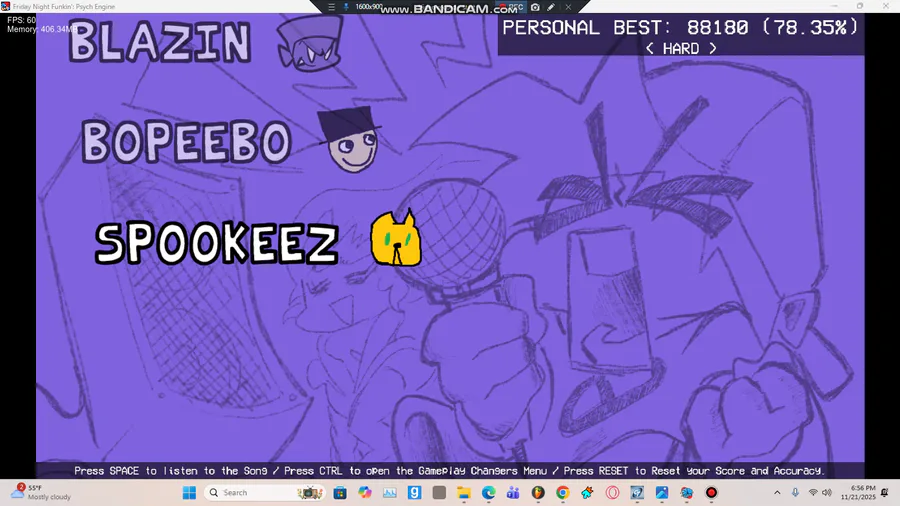Open the notification bell in tray
The height and width of the screenshot is (506, 900).
(885, 492)
